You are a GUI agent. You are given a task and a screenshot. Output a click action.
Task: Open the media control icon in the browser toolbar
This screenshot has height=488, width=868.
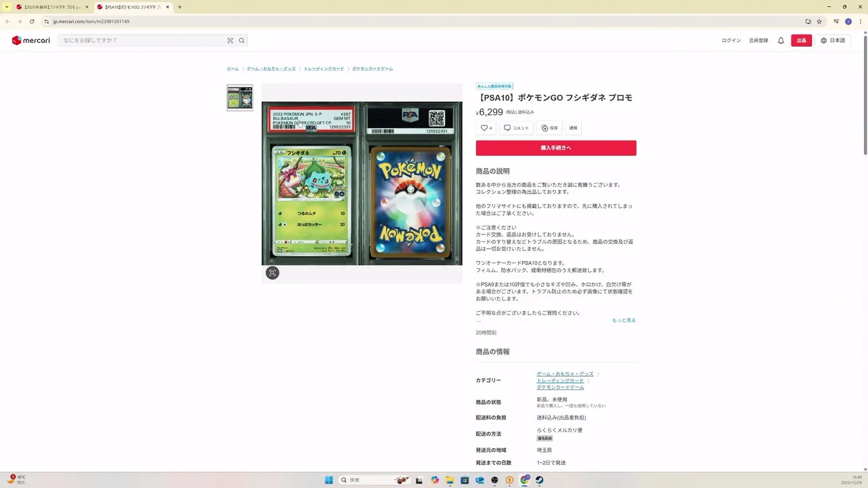(836, 22)
